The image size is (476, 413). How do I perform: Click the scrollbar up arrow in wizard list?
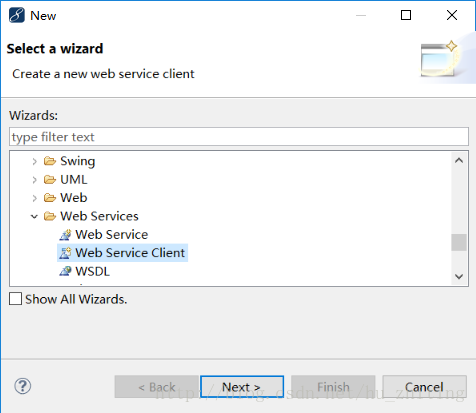(459, 160)
